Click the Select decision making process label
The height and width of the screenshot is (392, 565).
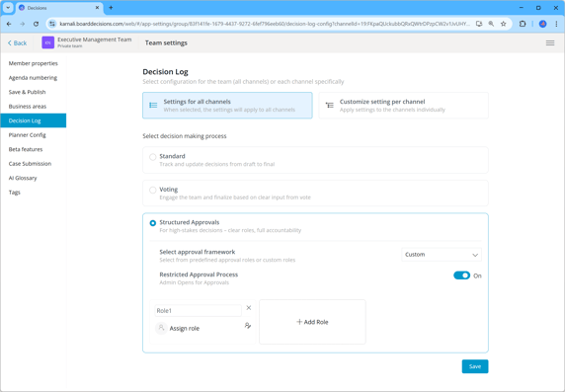pyautogui.click(x=185, y=136)
